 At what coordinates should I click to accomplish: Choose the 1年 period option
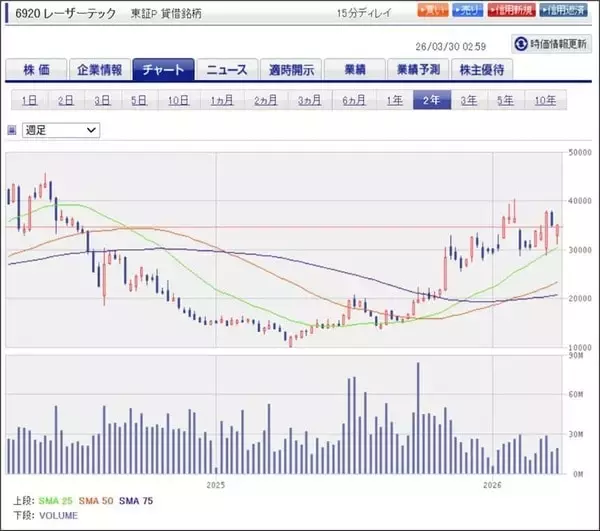click(394, 100)
